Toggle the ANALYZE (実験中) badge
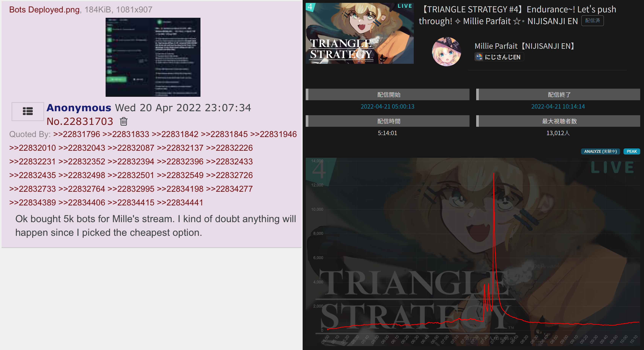644x350 pixels. coord(600,151)
